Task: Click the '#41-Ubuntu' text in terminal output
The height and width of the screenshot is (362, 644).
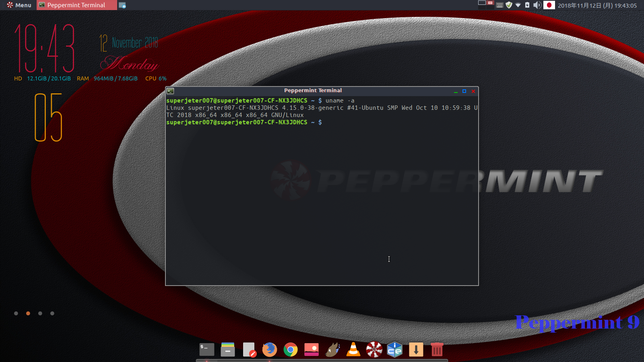Action: [x=365, y=108]
